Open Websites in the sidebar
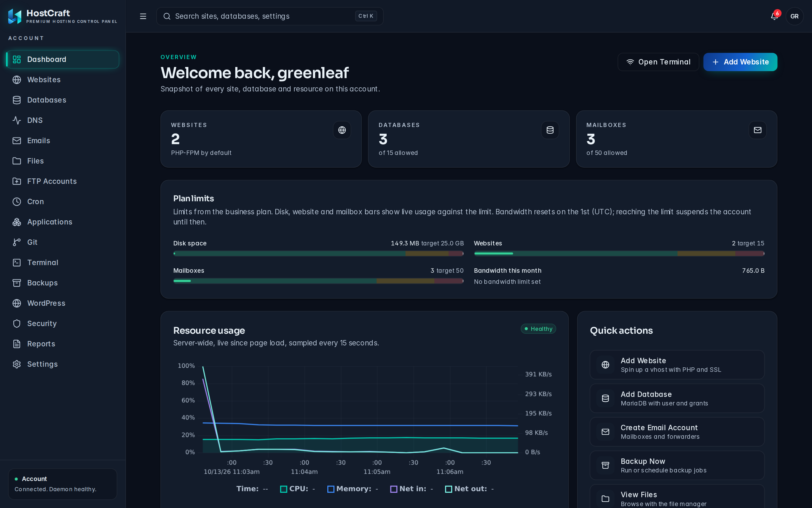The image size is (812, 508). 63,80
